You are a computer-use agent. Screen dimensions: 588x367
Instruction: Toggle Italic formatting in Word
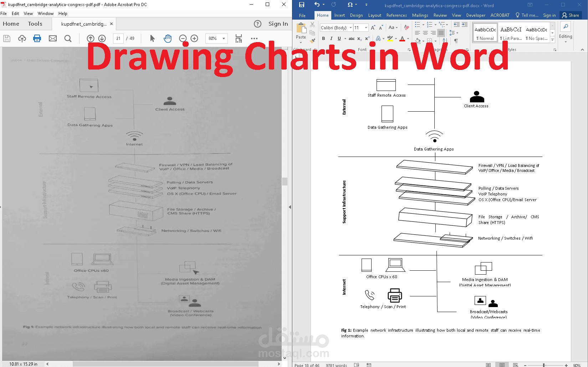pos(331,39)
